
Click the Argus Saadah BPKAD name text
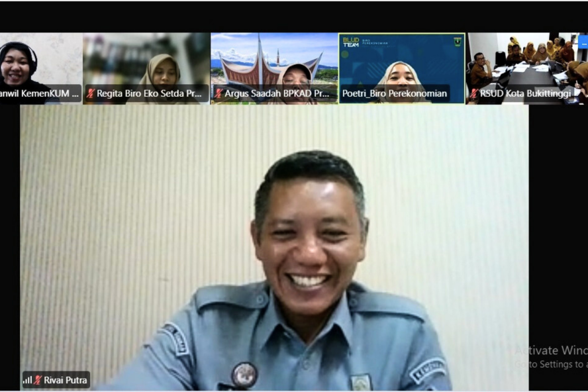tap(277, 94)
